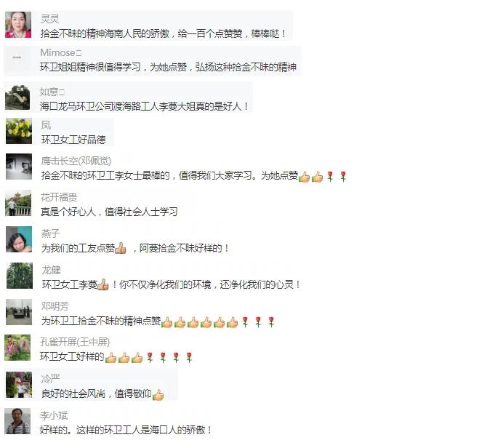Click 鹰击长空's black-and-white avatar
Image resolution: width=482 pixels, height=448 pixels.
click(x=19, y=167)
